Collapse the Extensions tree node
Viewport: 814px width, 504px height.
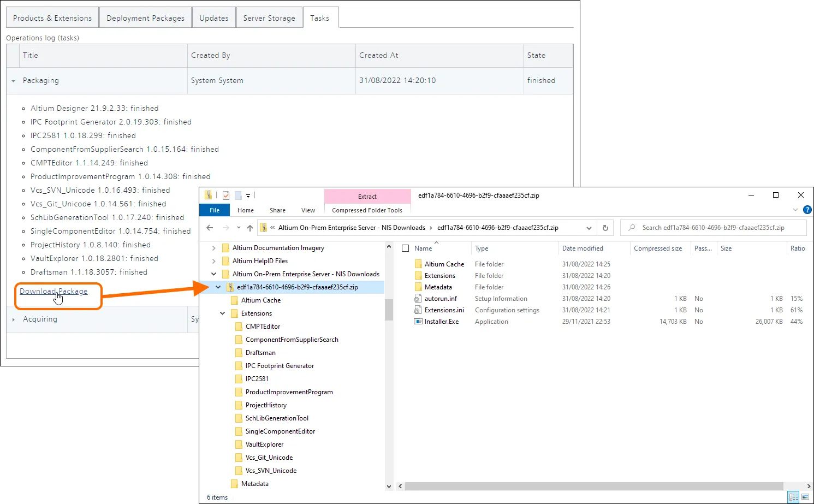click(222, 313)
